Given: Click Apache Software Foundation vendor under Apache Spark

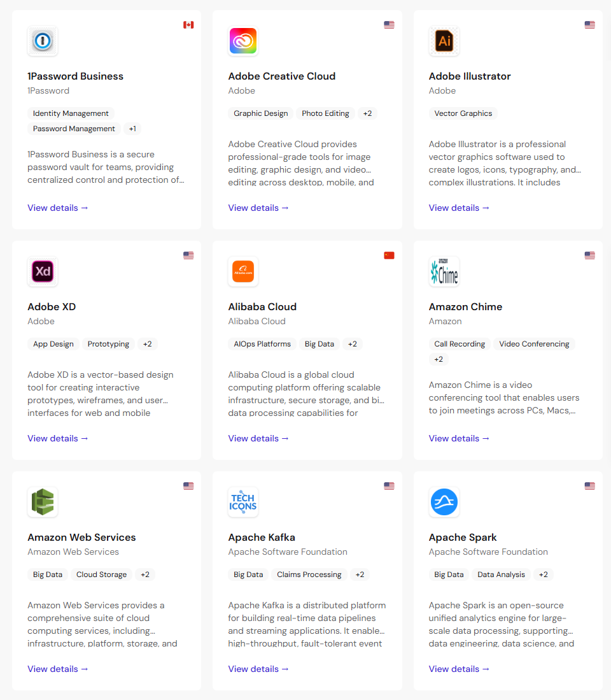Looking at the screenshot, I should [488, 552].
